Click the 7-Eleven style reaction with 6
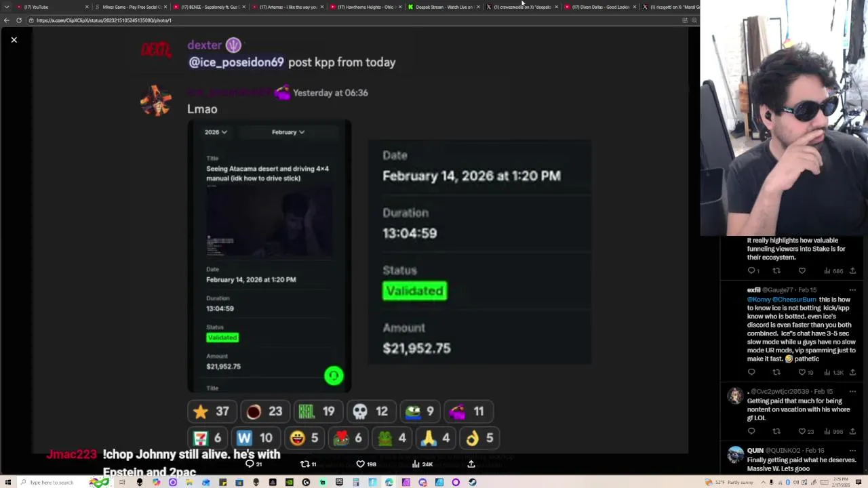The width and height of the screenshot is (868, 488). coord(207,438)
